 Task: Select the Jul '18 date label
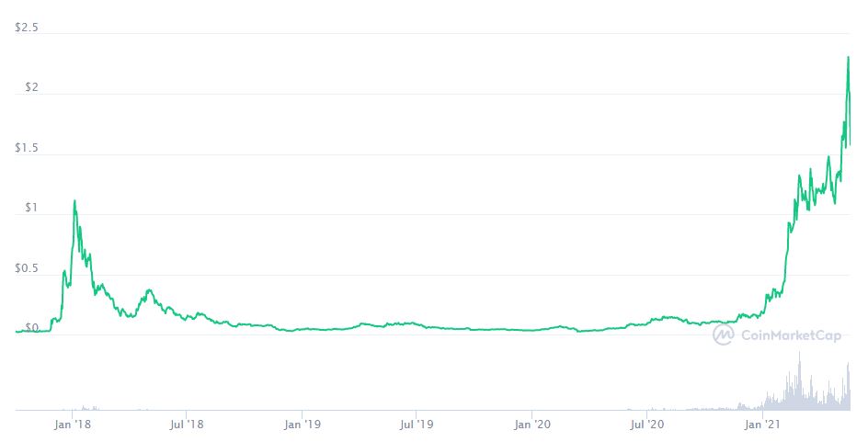[x=187, y=425]
